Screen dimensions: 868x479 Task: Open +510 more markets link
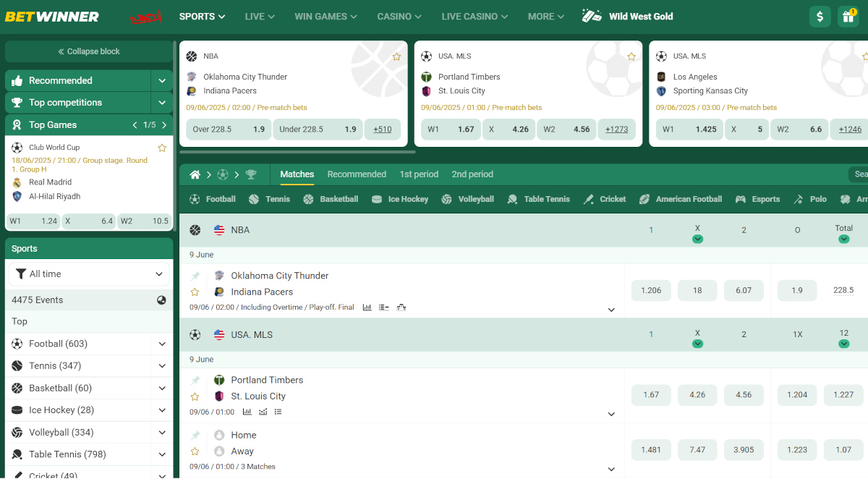(x=383, y=130)
